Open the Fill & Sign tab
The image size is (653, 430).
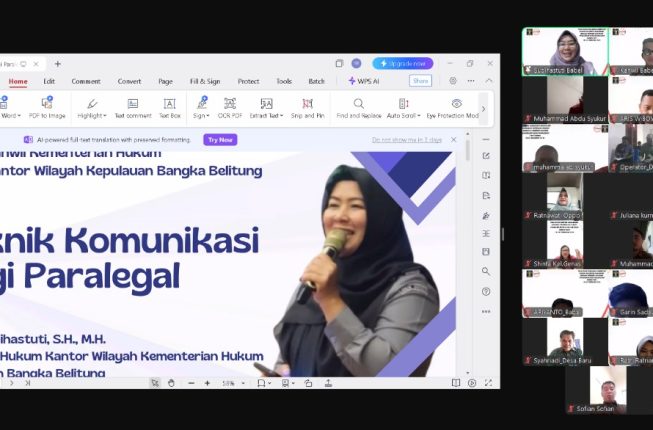[x=205, y=81]
